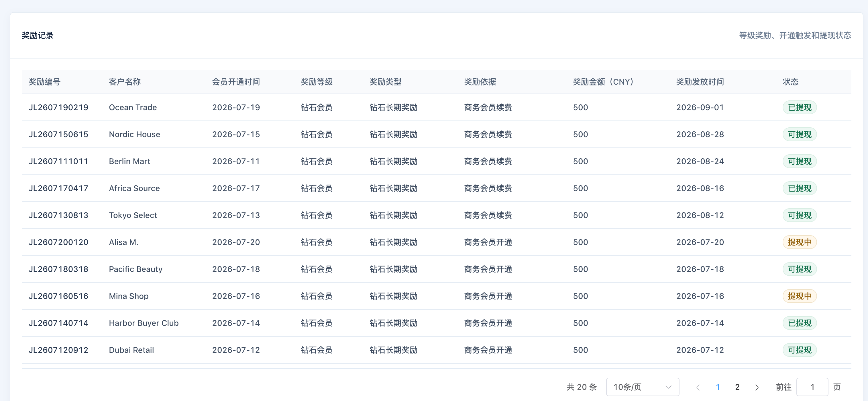This screenshot has height=401, width=868.
Task: Click the 状态 column header
Action: pyautogui.click(x=790, y=82)
